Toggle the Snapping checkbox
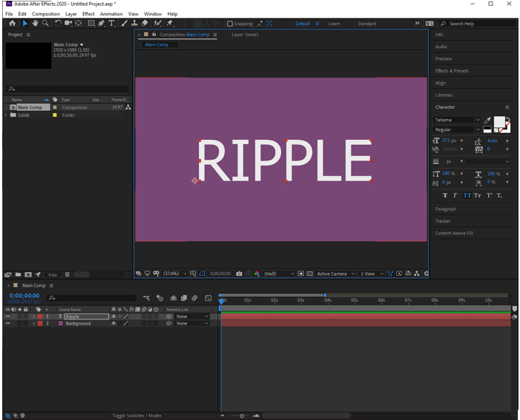520x420 pixels. click(x=230, y=24)
